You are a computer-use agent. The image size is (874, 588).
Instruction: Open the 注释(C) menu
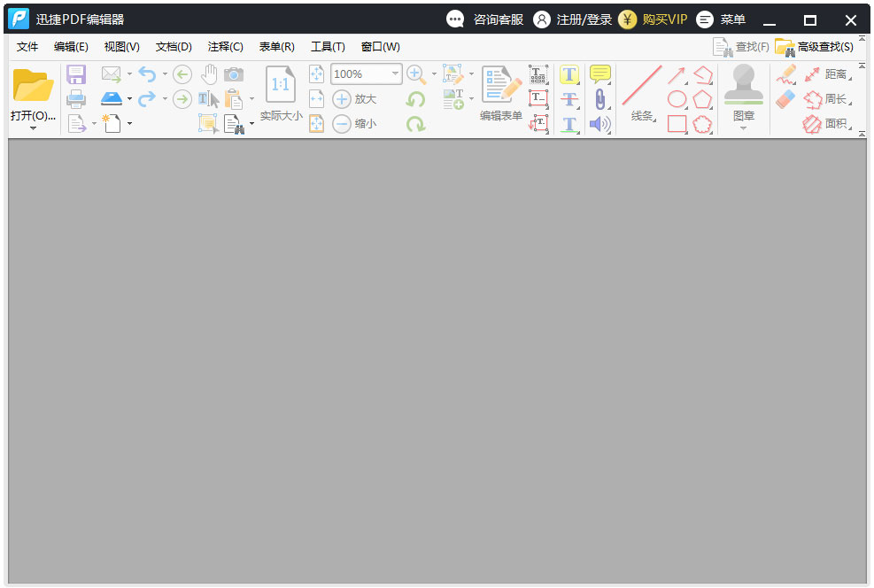(x=226, y=46)
